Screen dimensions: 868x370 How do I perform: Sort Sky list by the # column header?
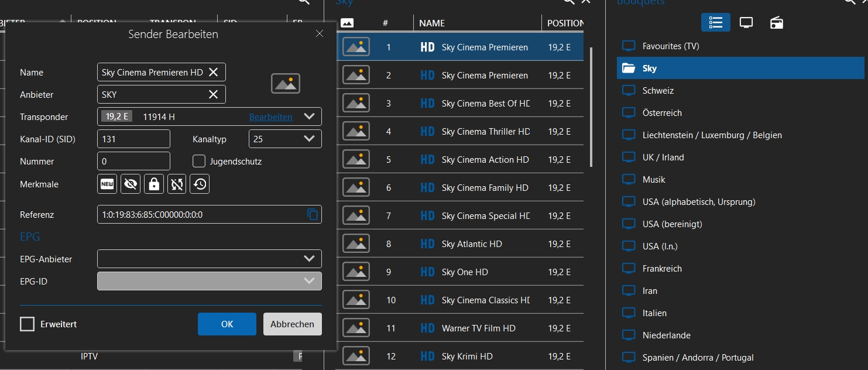point(386,23)
